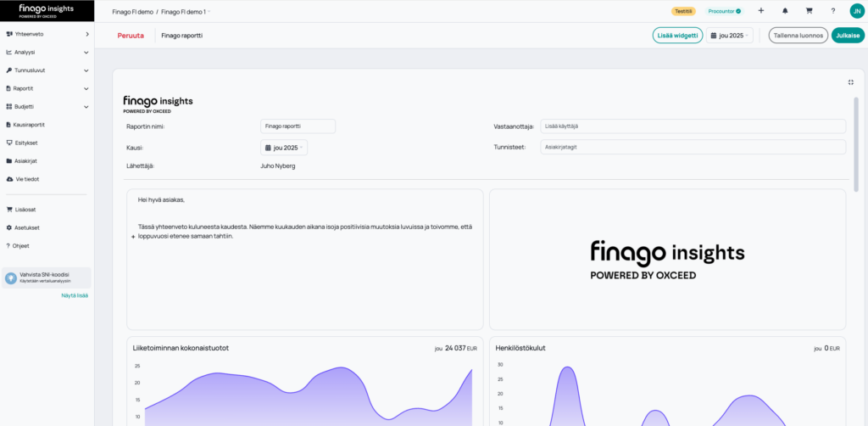
Task: Click the Näytä lisää link
Action: pyautogui.click(x=75, y=295)
